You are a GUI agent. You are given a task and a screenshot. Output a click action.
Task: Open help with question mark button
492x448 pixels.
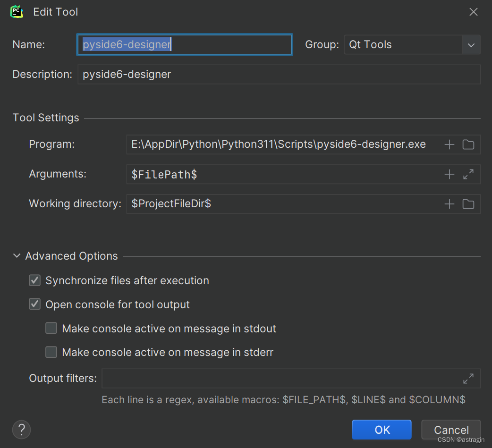21,430
